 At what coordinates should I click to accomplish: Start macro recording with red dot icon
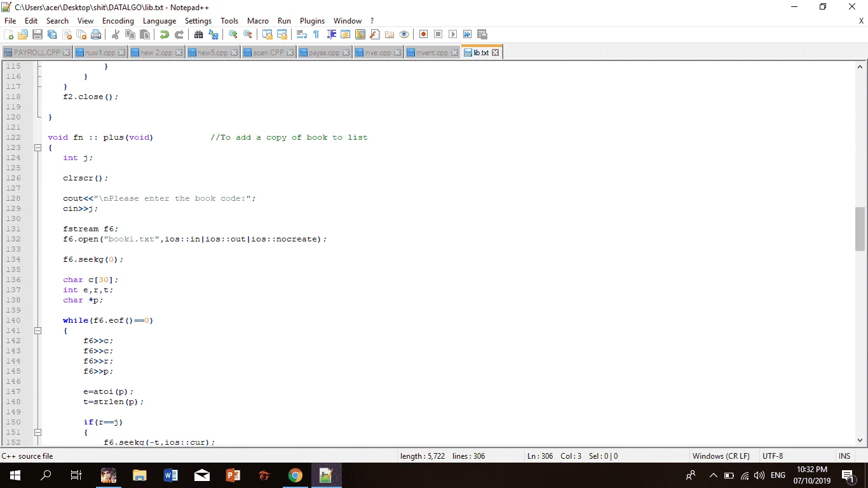(424, 34)
